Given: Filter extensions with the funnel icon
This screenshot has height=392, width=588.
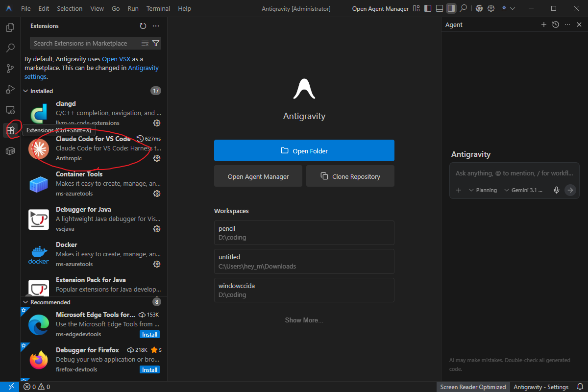Looking at the screenshot, I should (156, 43).
